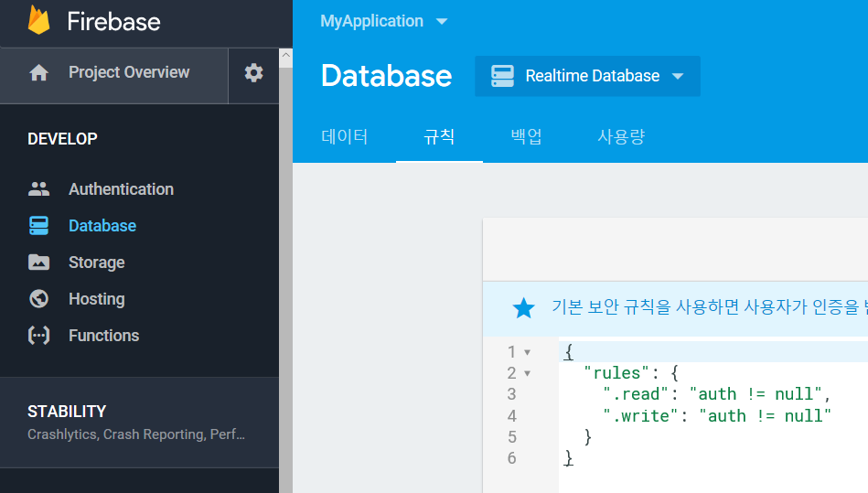868x493 pixels.
Task: Navigate to Hosting section
Action: [x=96, y=299]
